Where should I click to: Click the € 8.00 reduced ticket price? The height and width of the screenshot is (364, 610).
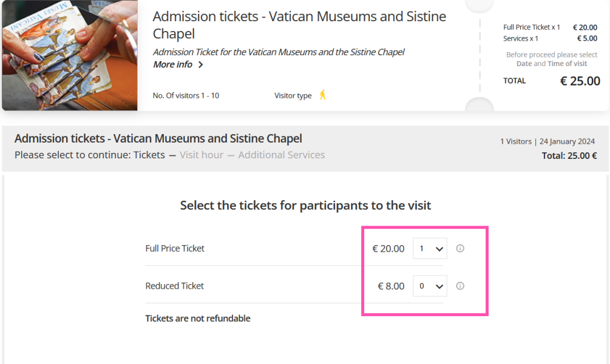391,286
